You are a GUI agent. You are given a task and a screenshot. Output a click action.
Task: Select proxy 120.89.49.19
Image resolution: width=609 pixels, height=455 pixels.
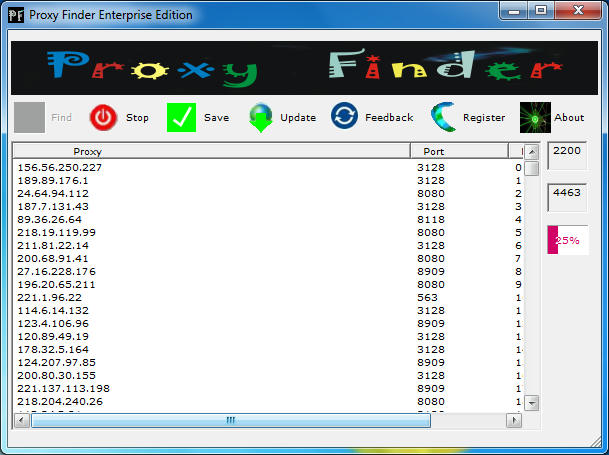click(x=53, y=336)
